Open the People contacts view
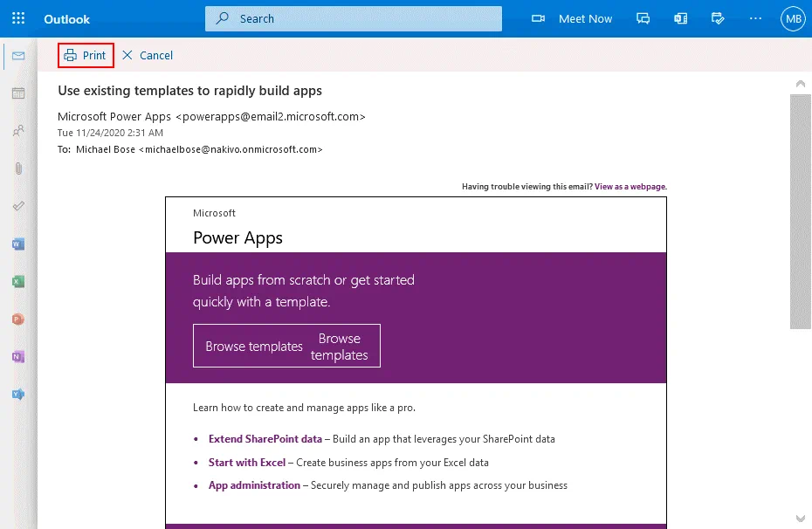812x529 pixels. 18,131
